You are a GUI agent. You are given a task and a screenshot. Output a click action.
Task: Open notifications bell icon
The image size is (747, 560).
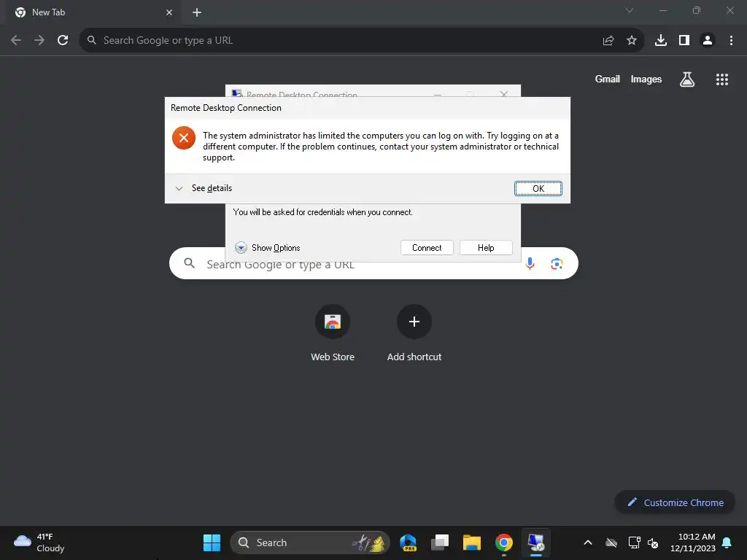727,542
